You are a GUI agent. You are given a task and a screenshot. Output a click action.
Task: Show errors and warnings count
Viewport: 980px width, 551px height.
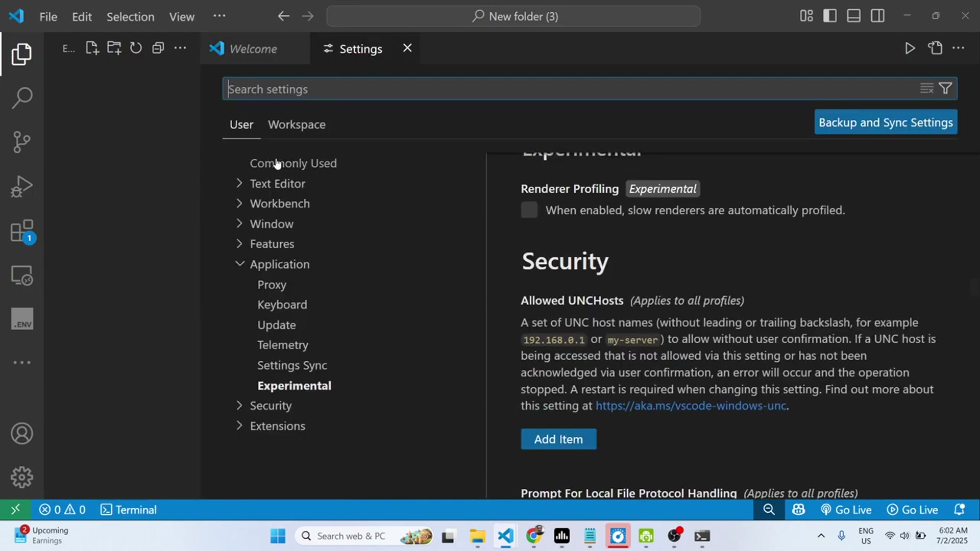pyautogui.click(x=62, y=510)
